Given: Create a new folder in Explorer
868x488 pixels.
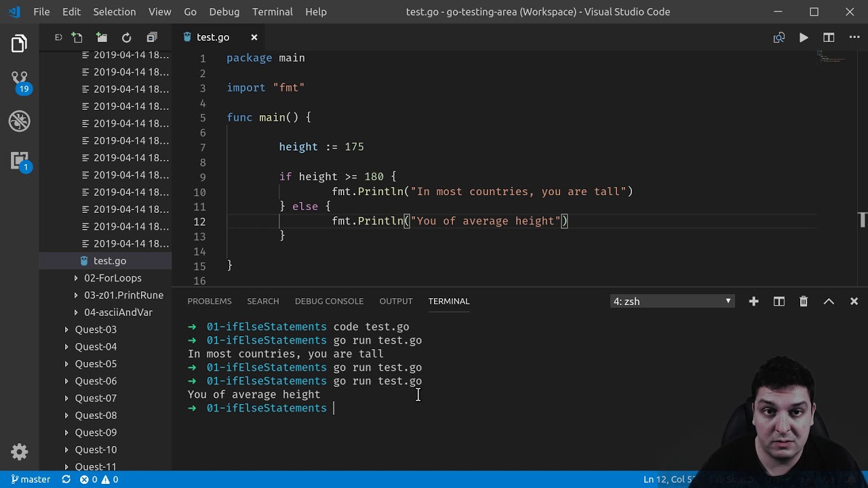Looking at the screenshot, I should (102, 37).
